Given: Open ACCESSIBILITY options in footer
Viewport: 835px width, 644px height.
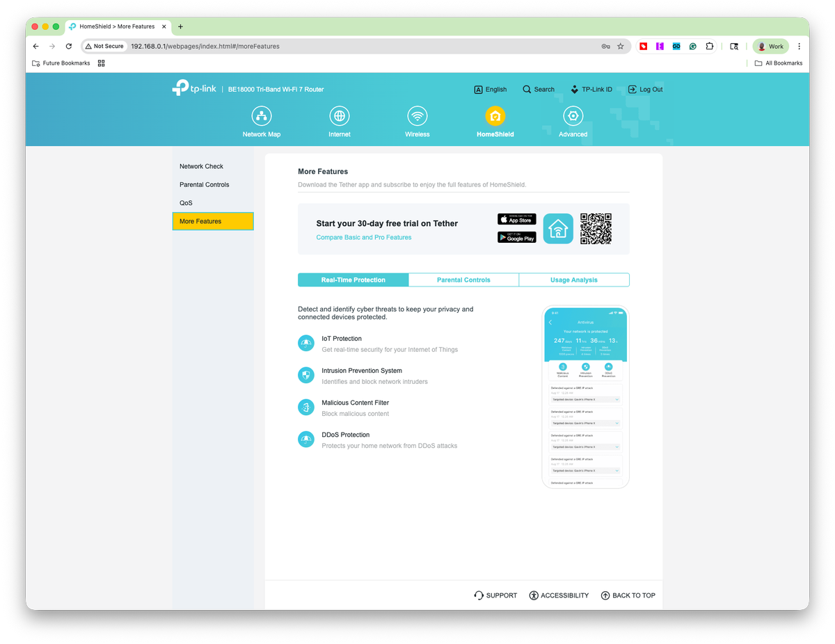Looking at the screenshot, I should [559, 595].
